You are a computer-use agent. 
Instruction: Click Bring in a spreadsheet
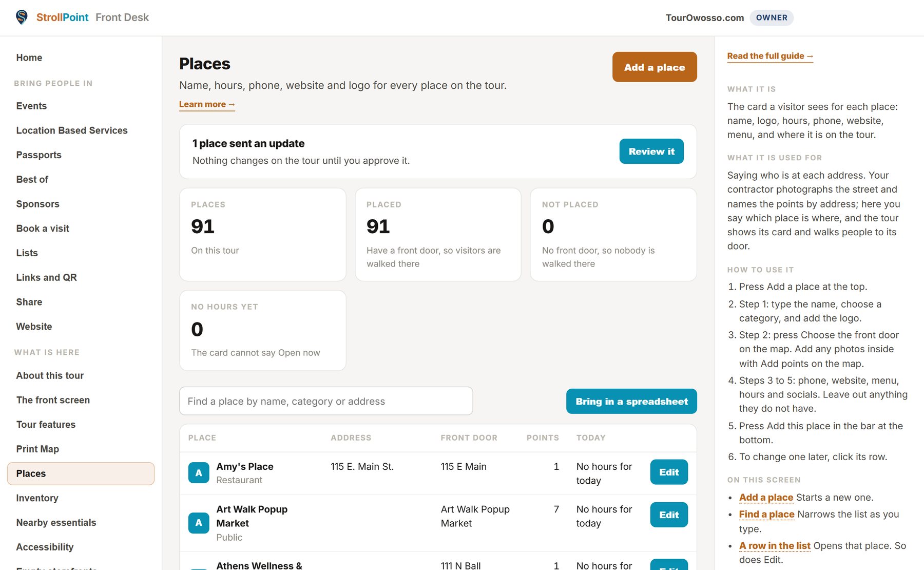pos(631,401)
